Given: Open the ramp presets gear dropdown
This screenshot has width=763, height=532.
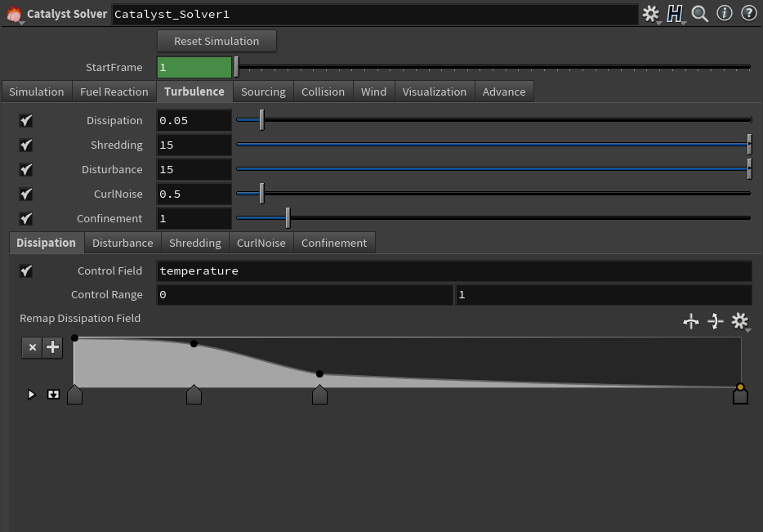Looking at the screenshot, I should point(740,321).
